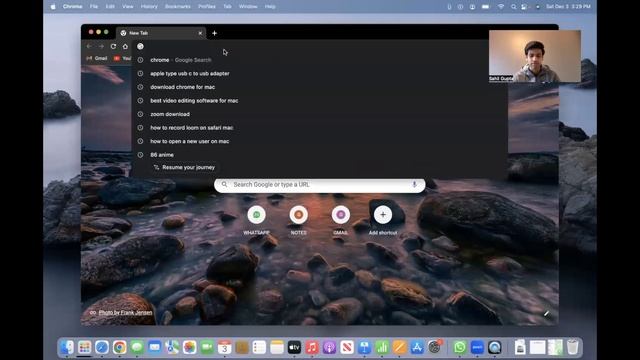Screen dimensions: 640x360
Task: Open a new tab with the plus button
Action: 214,33
